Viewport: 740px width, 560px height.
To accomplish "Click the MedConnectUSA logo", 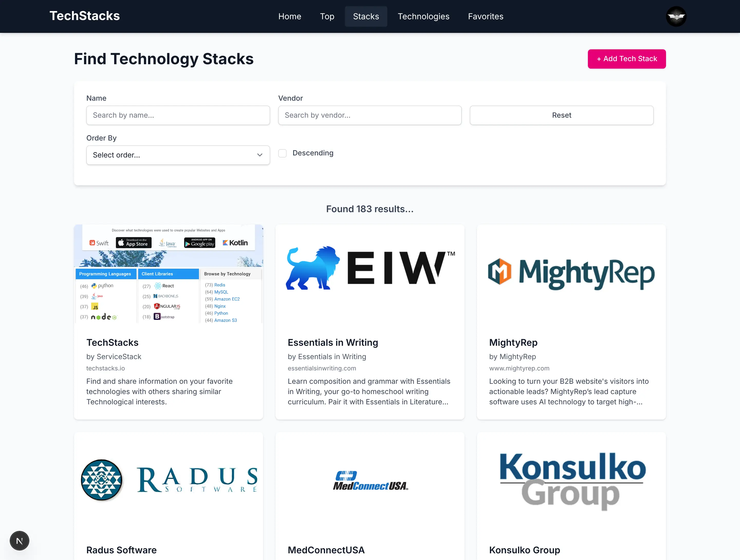I will (370, 482).
